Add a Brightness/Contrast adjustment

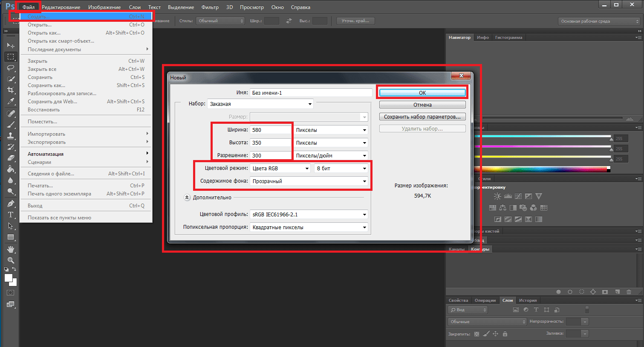pos(497,196)
